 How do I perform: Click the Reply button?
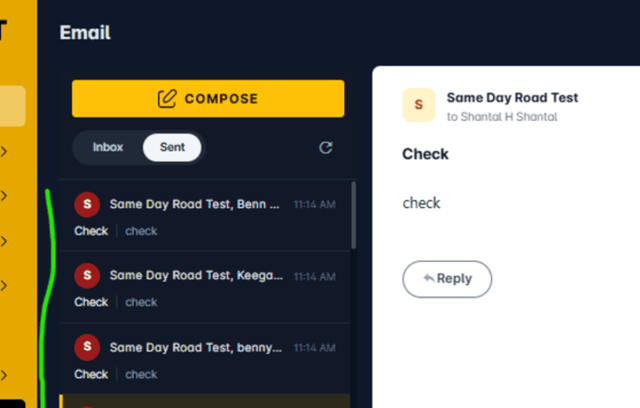coord(447,279)
